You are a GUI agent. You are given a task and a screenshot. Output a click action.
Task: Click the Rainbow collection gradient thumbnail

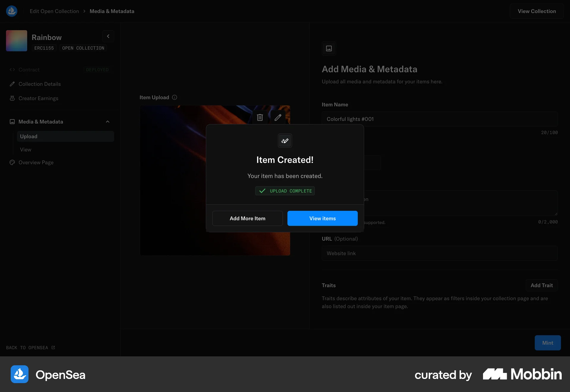16,40
